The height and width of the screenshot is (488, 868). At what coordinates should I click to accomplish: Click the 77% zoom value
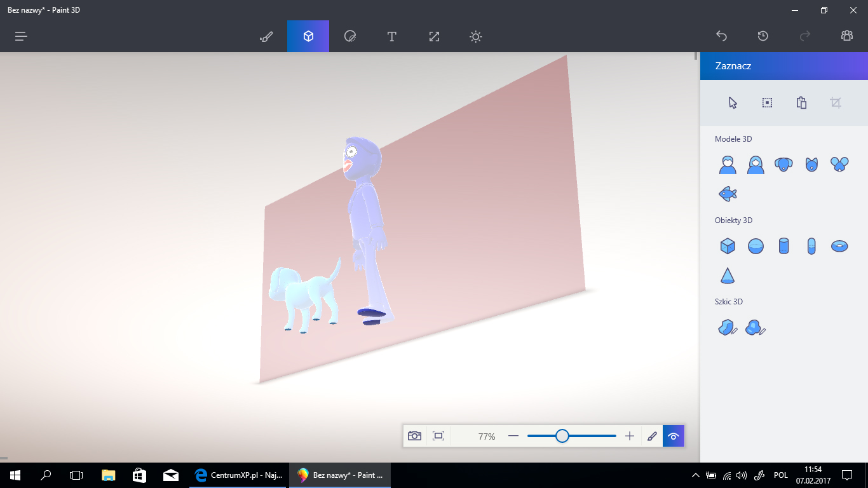pos(487,437)
